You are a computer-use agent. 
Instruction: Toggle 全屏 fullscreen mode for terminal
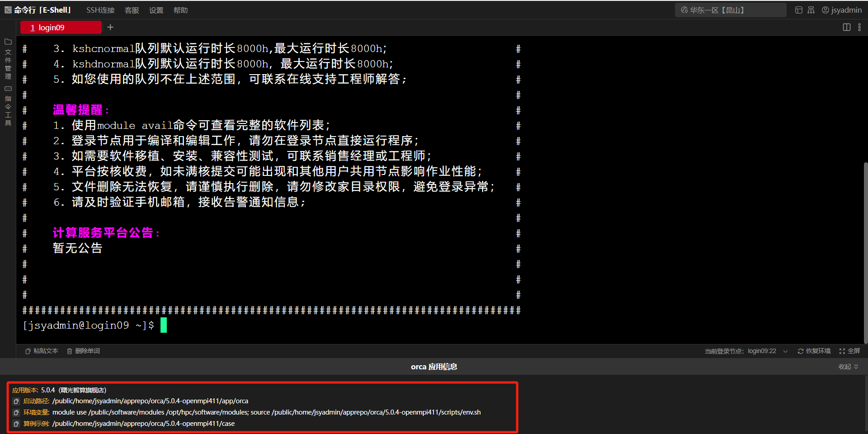coord(849,351)
